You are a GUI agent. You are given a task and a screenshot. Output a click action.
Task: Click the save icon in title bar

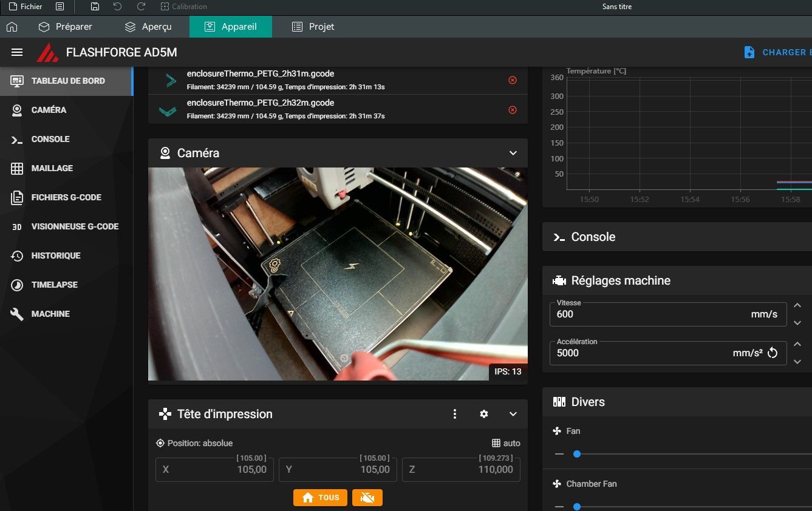pos(95,7)
